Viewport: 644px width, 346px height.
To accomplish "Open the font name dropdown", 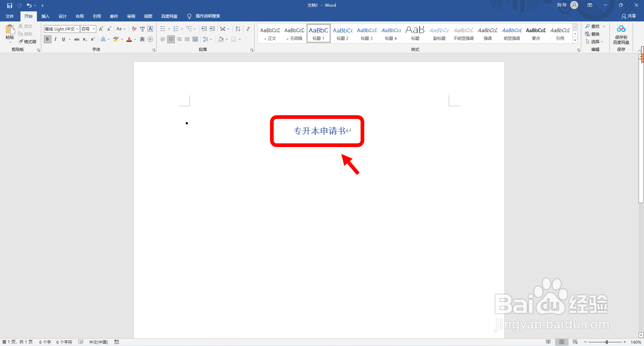I will (77, 29).
